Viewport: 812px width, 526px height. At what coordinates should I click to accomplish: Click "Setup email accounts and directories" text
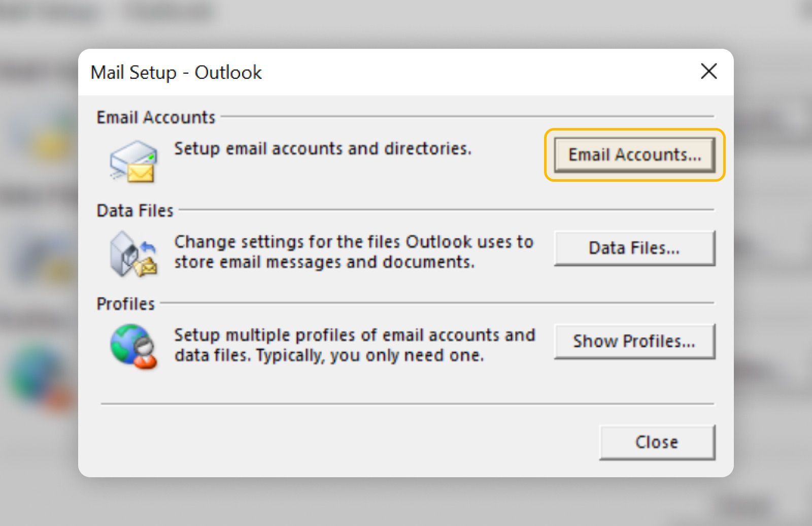click(x=323, y=149)
